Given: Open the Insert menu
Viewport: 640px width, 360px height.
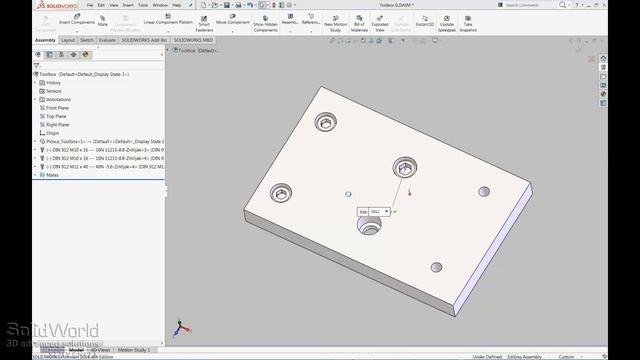Looking at the screenshot, I should [128, 5].
